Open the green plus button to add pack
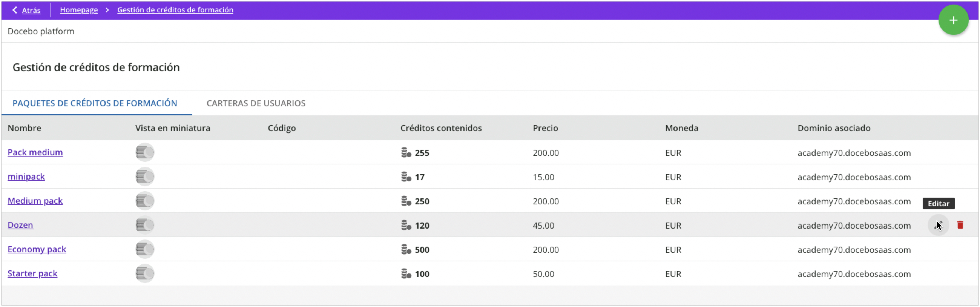Screen dimensions: 980x307 953,20
